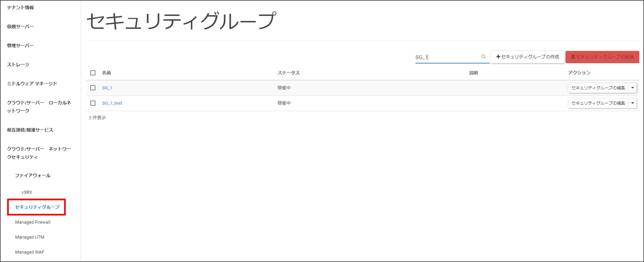Click 稼働中 status in SG_1 row
644x262 pixels.
click(x=284, y=88)
